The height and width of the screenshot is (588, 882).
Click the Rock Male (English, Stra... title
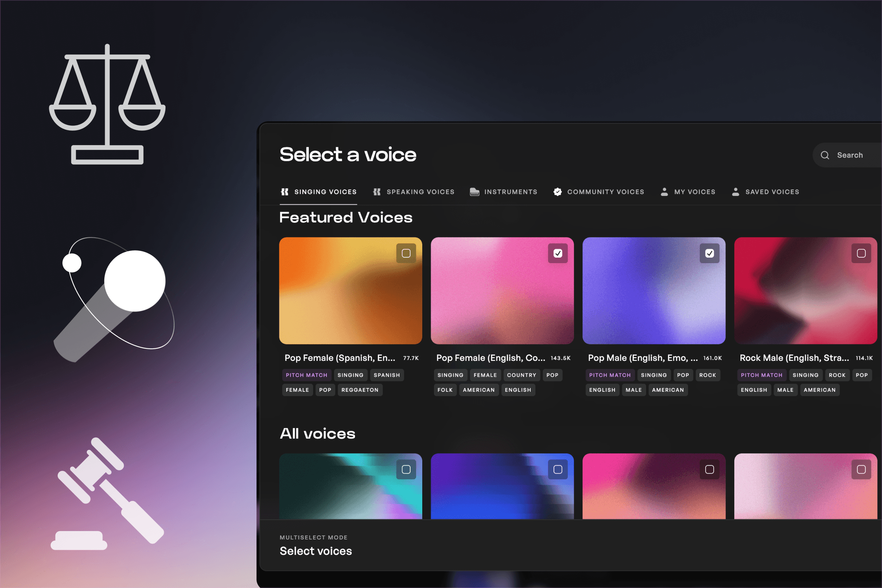click(794, 358)
